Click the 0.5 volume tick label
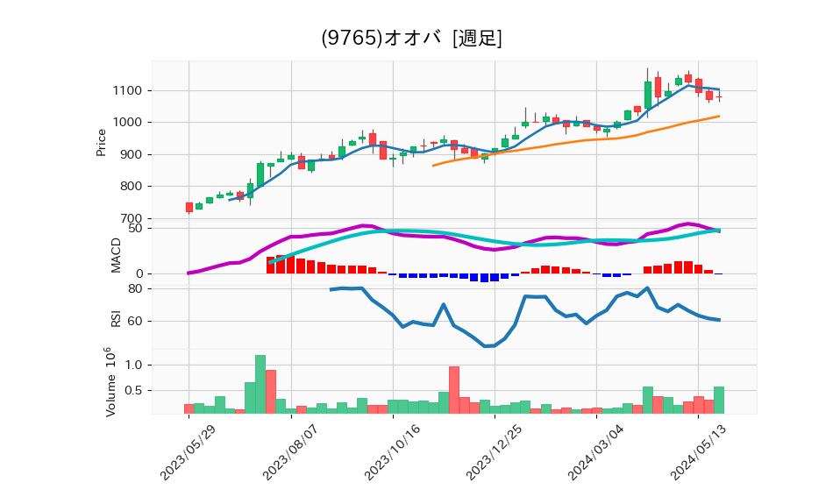This screenshot has width=840, height=504. (x=133, y=391)
